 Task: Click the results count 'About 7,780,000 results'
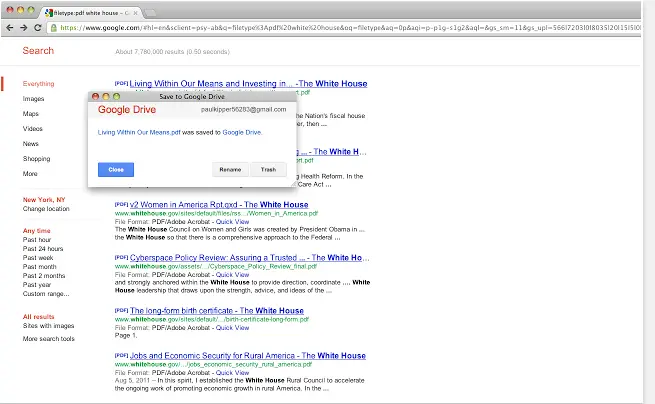click(x=172, y=52)
